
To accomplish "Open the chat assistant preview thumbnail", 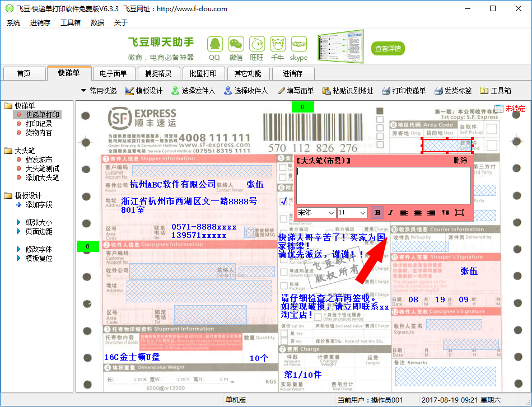I will point(340,46).
